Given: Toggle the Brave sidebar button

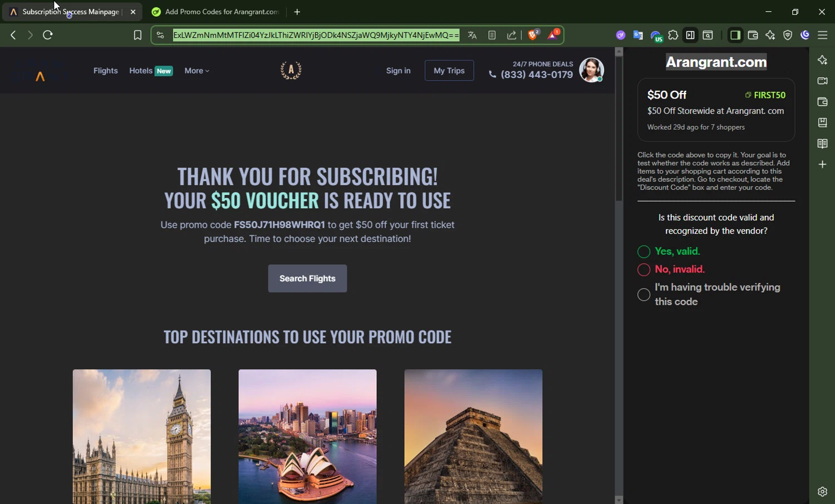Looking at the screenshot, I should coord(735,35).
